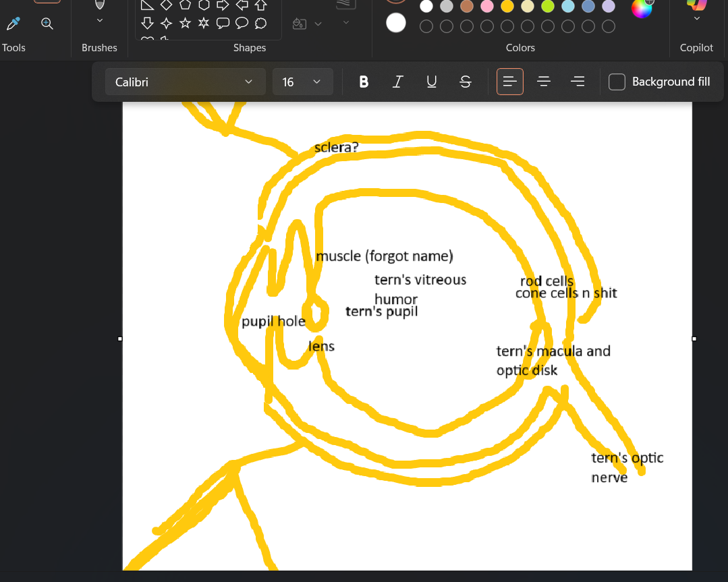
Task: Pick the oval callout shape
Action: (x=242, y=23)
